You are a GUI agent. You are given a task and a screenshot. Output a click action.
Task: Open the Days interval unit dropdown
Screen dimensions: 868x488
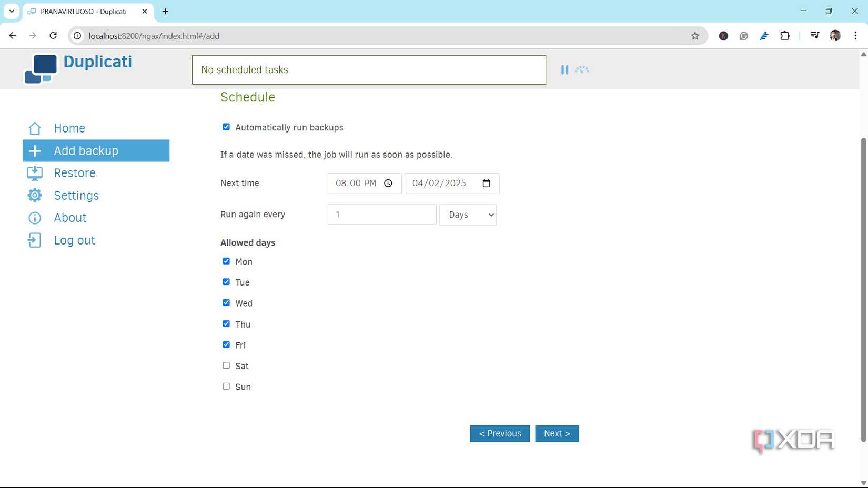pos(468,215)
